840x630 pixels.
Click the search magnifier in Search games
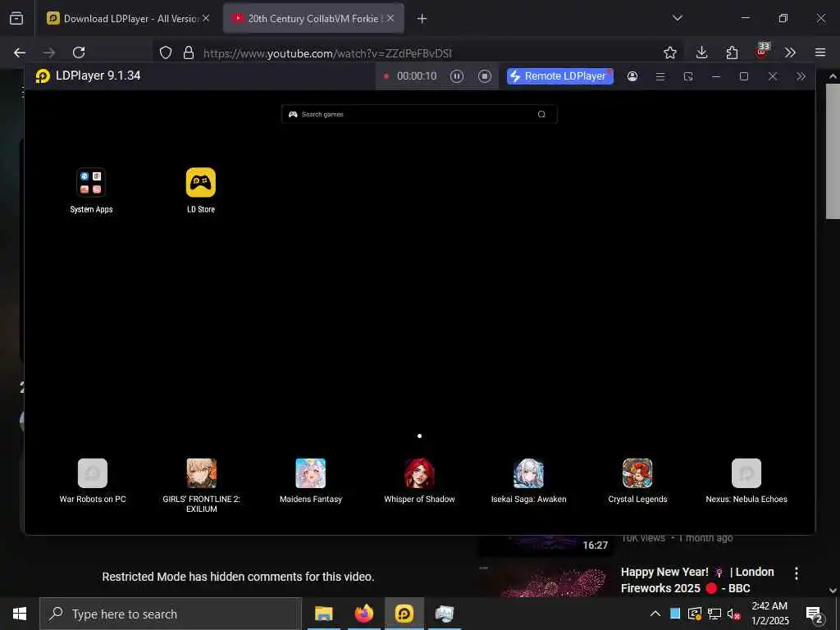point(541,114)
